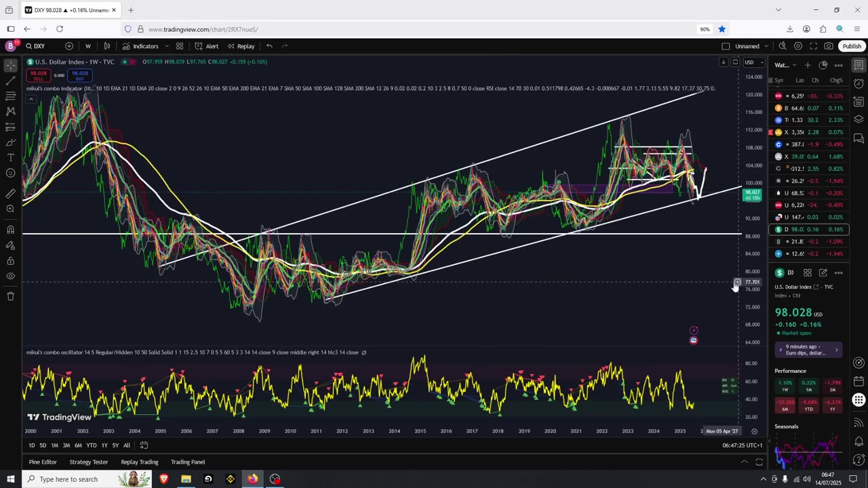Image resolution: width=868 pixels, height=488 pixels.
Task: Open the Replay Trading tab
Action: coord(140,462)
